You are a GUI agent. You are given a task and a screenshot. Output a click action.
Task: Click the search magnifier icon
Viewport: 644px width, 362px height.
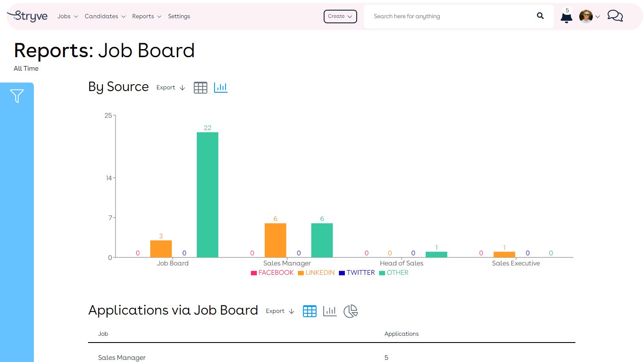[540, 16]
